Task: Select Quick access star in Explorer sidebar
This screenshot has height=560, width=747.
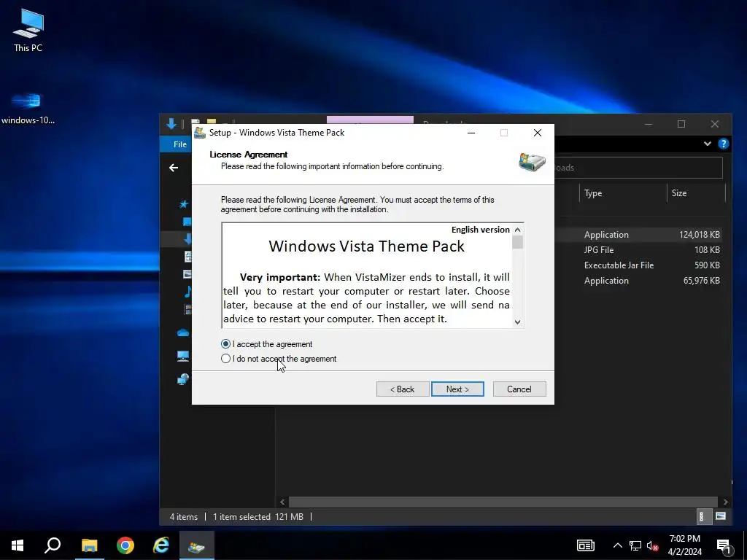Action: tap(184, 204)
